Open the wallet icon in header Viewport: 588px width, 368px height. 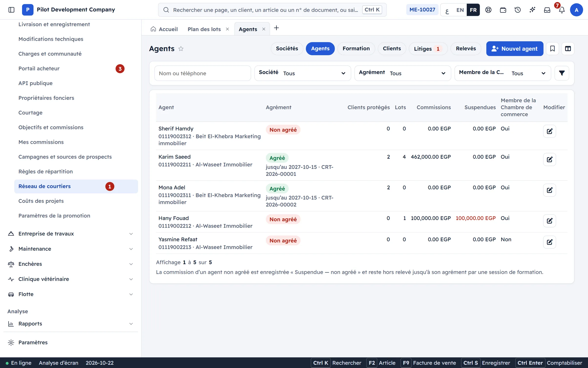click(503, 10)
